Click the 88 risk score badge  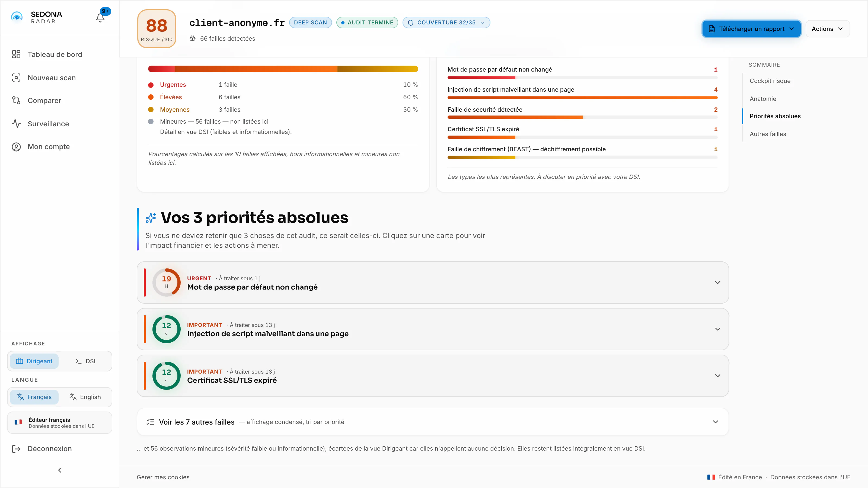[x=157, y=29]
